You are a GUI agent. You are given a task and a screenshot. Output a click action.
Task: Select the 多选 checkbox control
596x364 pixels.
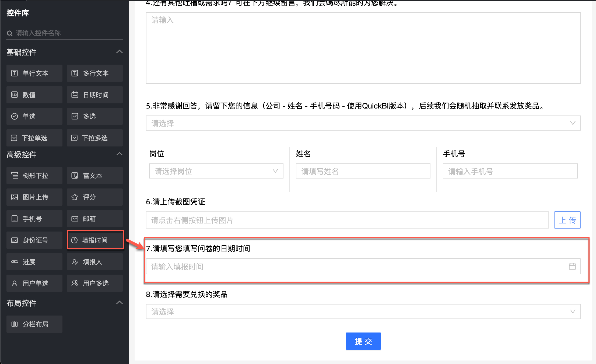click(x=95, y=116)
